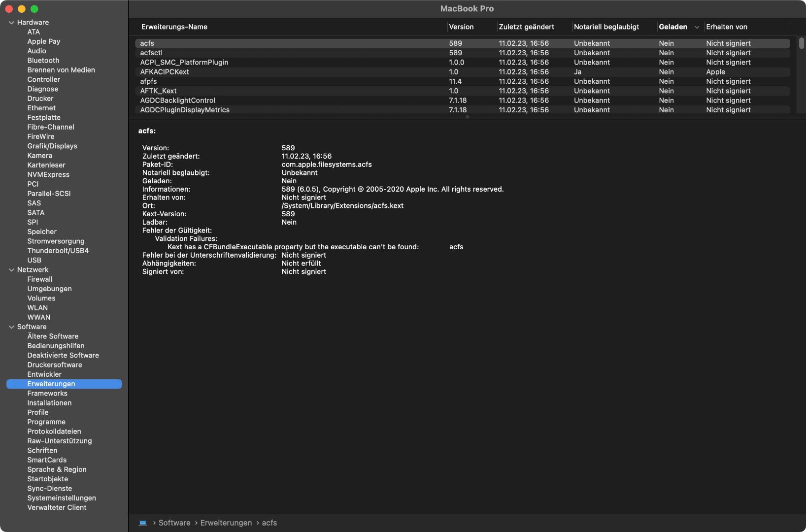806x532 pixels.
Task: Click the Version column header
Action: coord(461,27)
